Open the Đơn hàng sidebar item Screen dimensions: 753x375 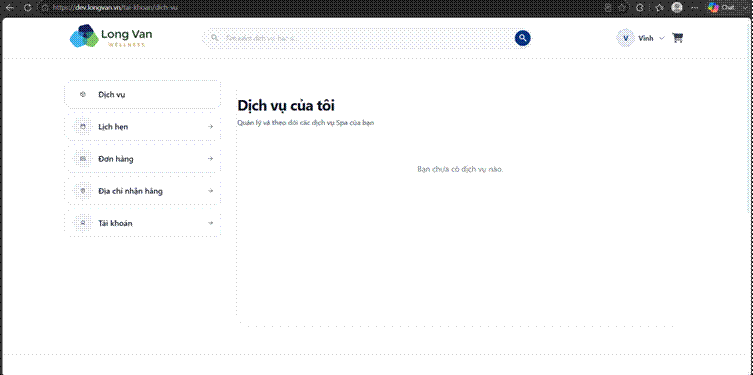click(x=143, y=159)
